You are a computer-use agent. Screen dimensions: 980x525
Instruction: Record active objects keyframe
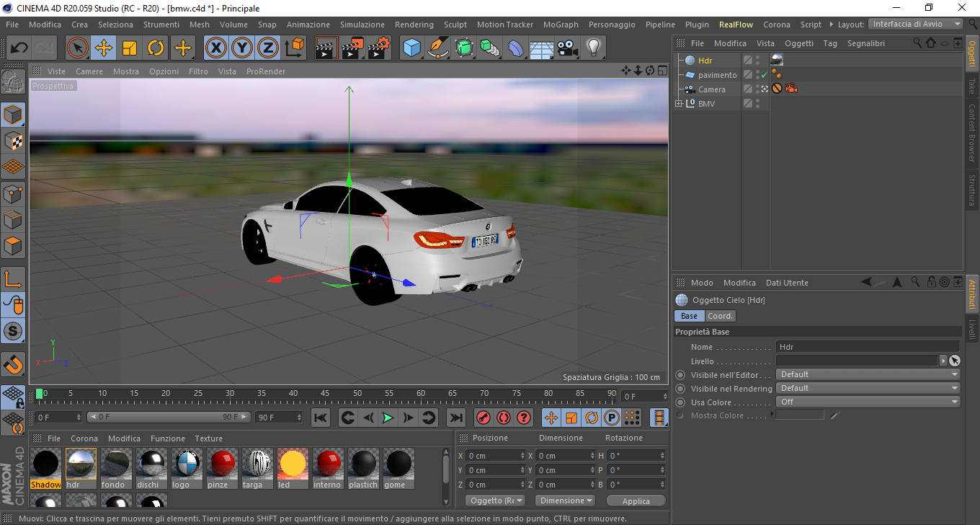click(484, 418)
